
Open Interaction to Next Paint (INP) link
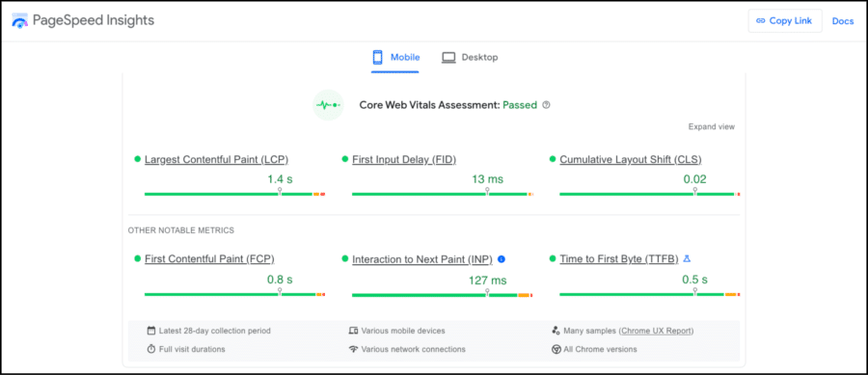pos(422,259)
